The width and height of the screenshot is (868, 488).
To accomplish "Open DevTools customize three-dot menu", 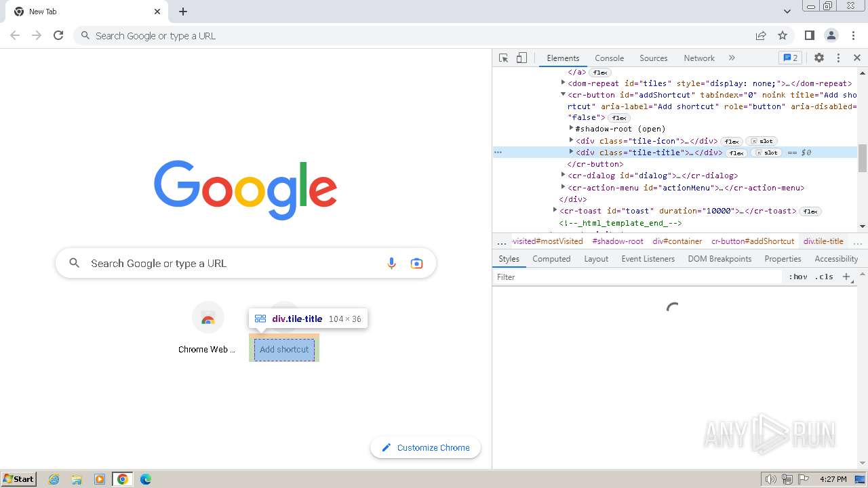I will pos(838,58).
